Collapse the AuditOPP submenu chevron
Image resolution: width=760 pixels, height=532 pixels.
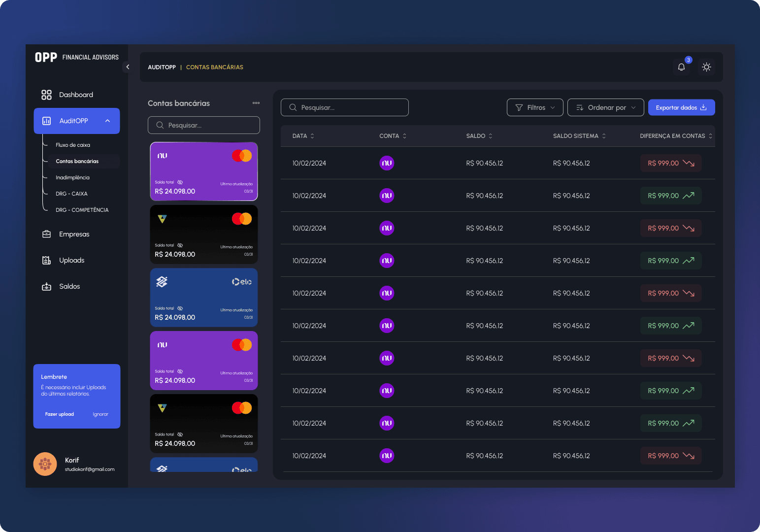tap(107, 121)
